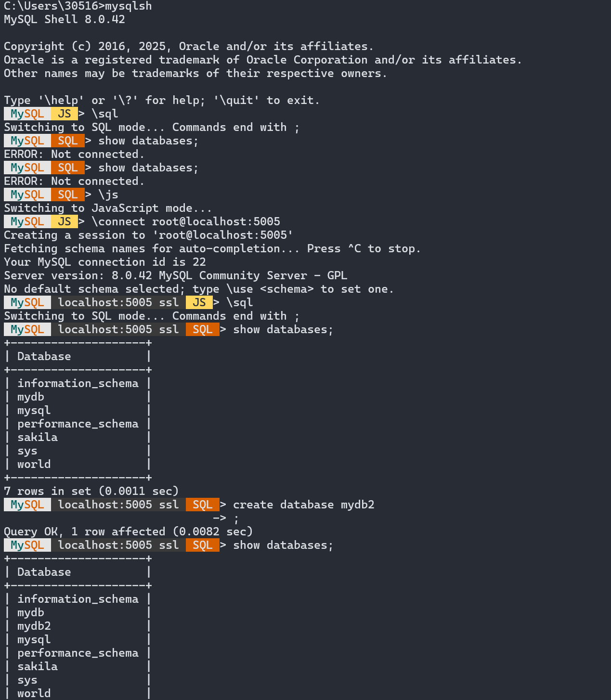The width and height of the screenshot is (611, 700).
Task: Click the 7 rows in set line
Action: [x=91, y=492]
